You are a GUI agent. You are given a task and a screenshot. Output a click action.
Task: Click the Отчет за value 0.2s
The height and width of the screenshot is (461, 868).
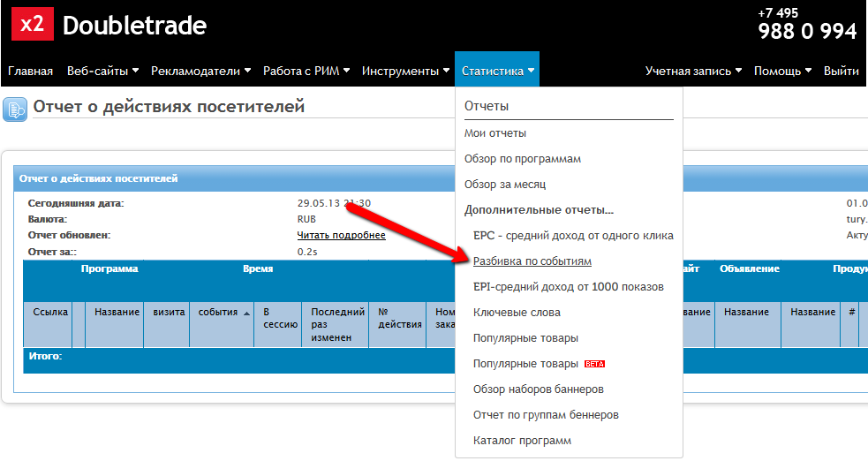click(x=307, y=252)
